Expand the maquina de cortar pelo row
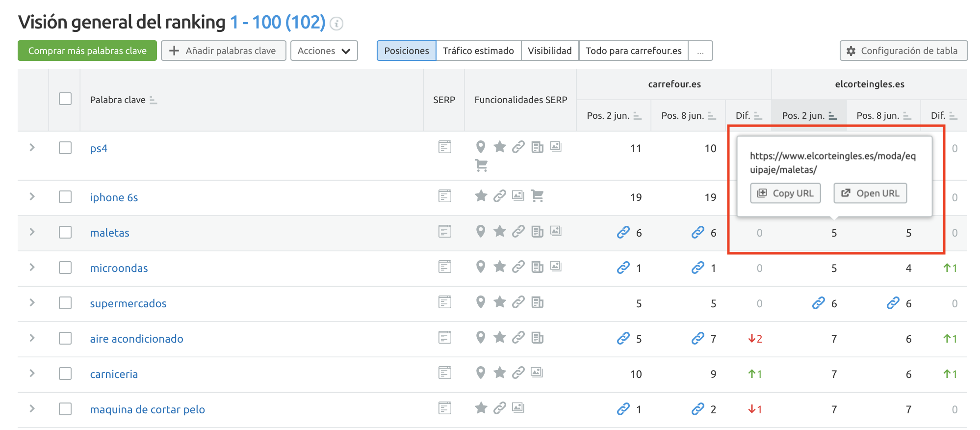This screenshot has height=430, width=980. pyautogui.click(x=32, y=408)
